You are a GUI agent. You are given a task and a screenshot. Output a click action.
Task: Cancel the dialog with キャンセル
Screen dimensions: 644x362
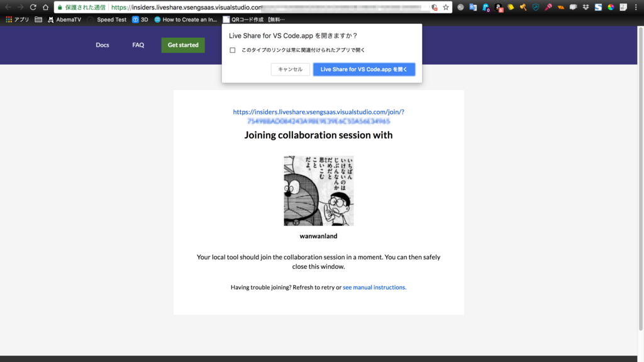pos(291,69)
